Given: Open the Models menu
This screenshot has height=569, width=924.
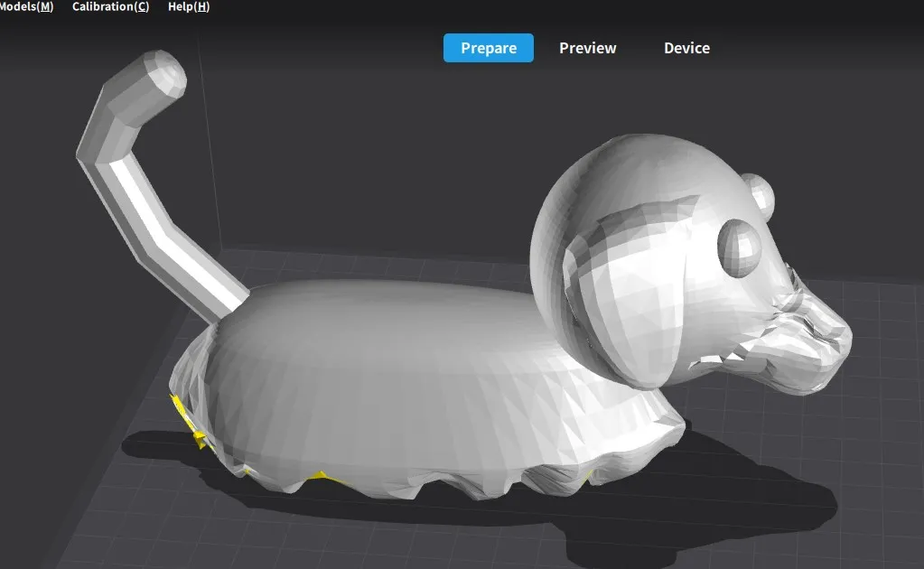Looking at the screenshot, I should 24,7.
